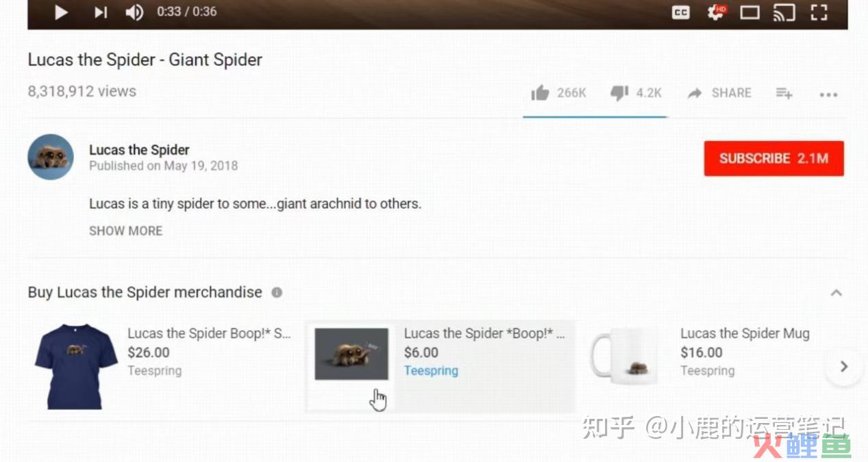
Task: Cast video to TV
Action: [x=783, y=12]
